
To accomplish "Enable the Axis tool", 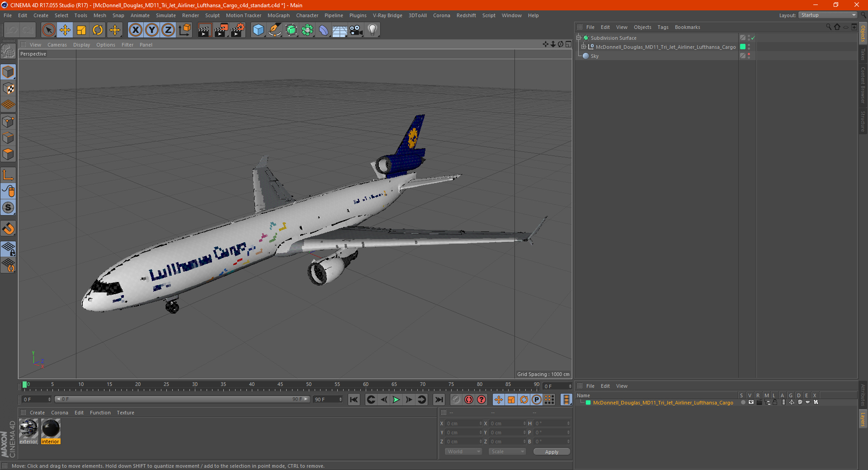I will [8, 175].
